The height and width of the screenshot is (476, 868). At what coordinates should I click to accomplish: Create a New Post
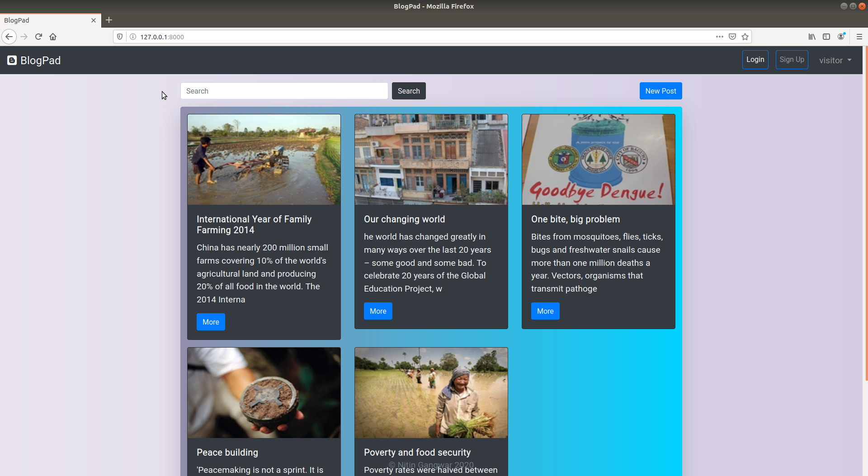pos(660,91)
